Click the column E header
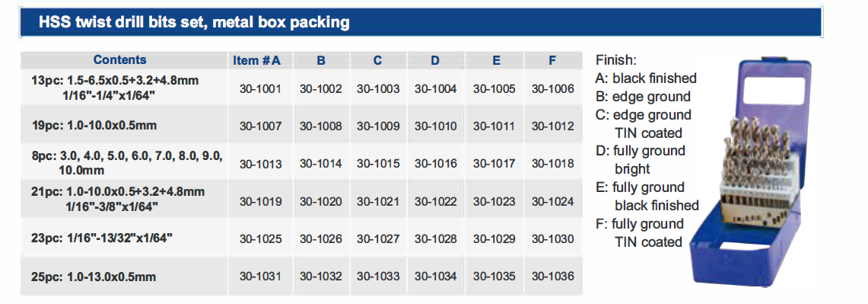The width and height of the screenshot is (868, 304). [x=495, y=61]
